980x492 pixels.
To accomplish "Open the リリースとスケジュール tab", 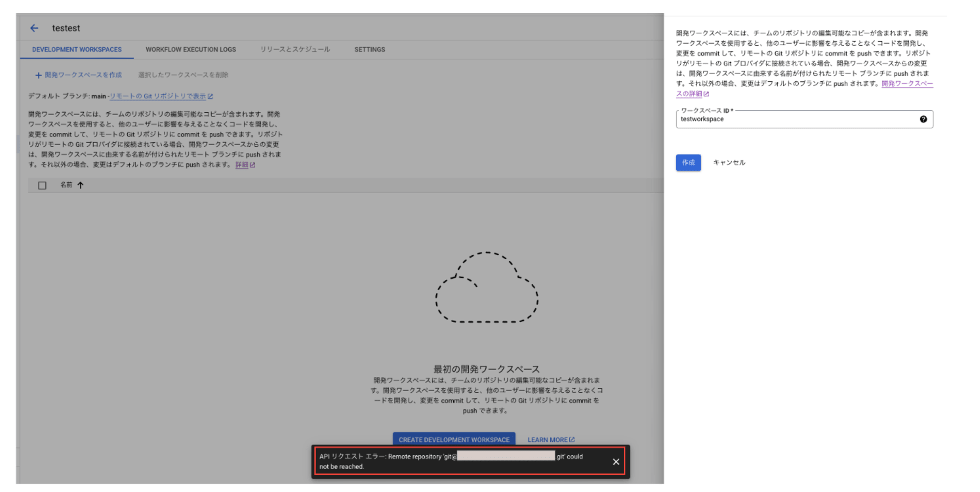I will [295, 49].
